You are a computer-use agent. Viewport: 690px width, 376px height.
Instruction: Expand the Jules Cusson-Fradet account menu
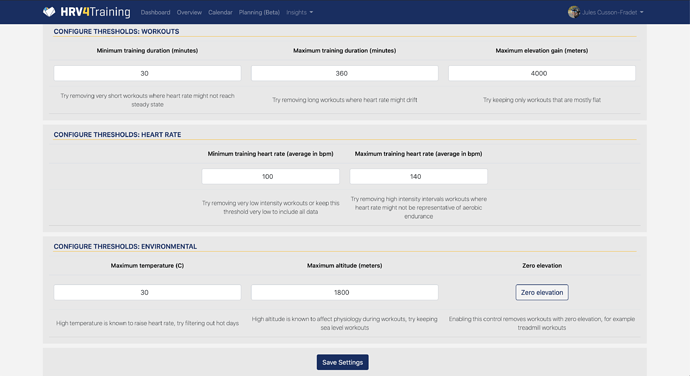613,12
